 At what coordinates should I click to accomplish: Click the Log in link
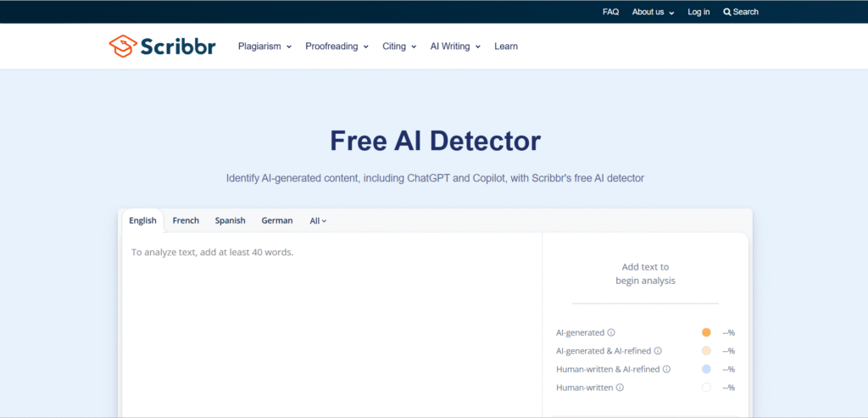point(698,12)
